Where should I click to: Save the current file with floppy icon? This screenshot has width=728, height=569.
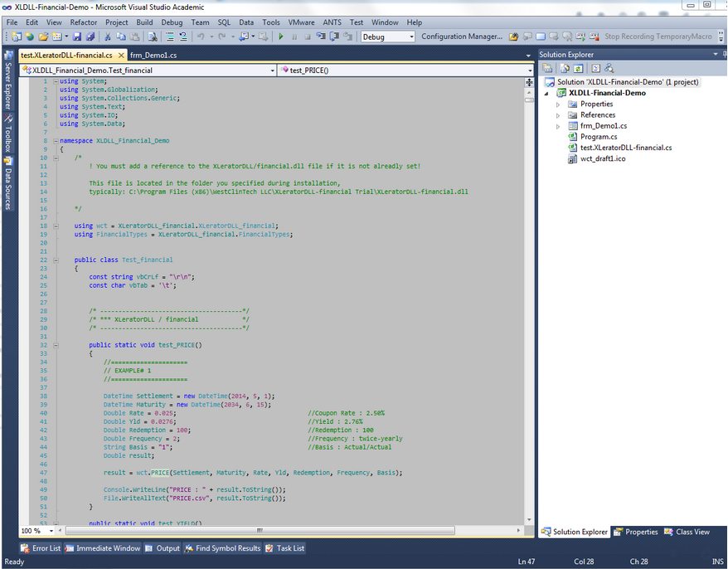[x=77, y=36]
